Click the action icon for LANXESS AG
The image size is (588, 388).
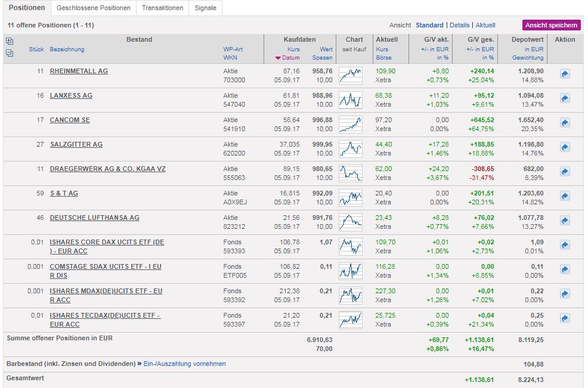click(565, 98)
